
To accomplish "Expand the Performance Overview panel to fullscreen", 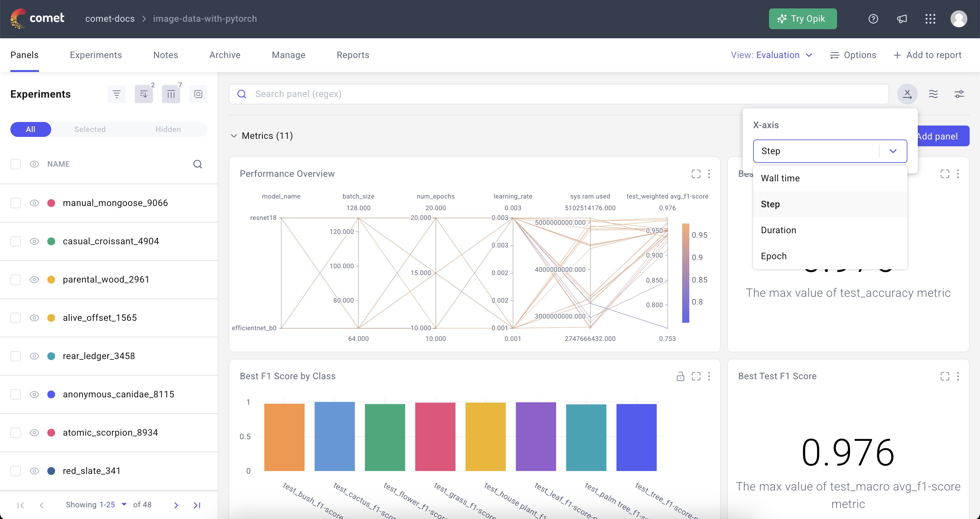I will (696, 174).
